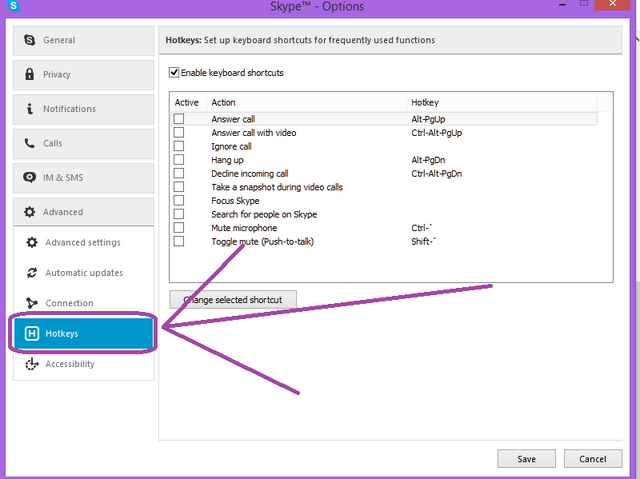
Task: Check the Focus Skype checkbox
Action: click(x=179, y=200)
